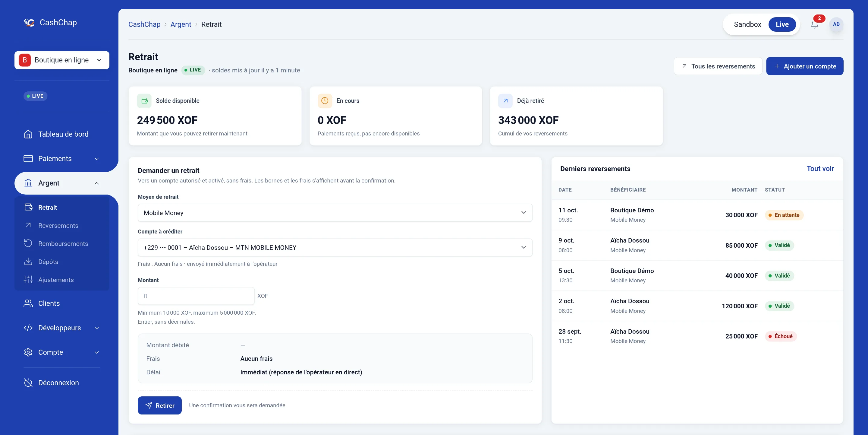Click the Développeurs code icon
This screenshot has width=868, height=435.
28,328
